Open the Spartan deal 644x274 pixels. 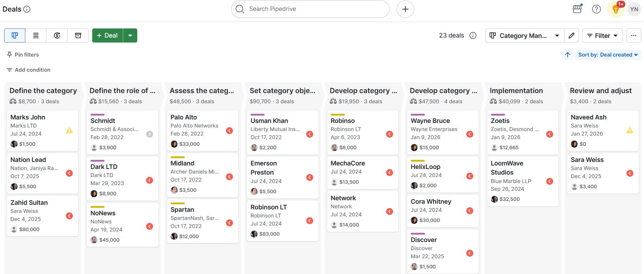[x=203, y=221]
